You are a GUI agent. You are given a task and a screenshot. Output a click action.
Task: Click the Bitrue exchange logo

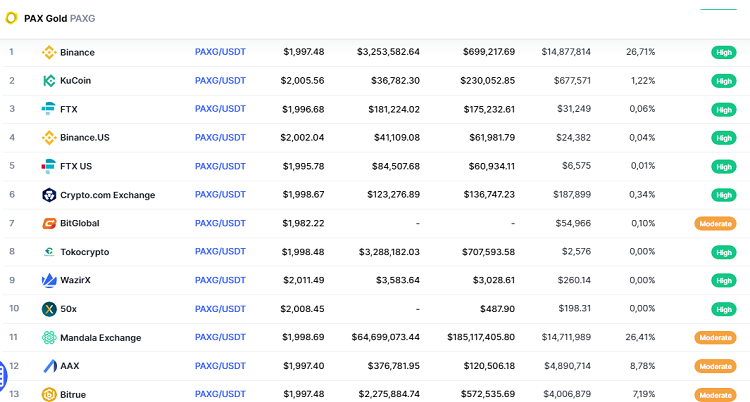pos(49,395)
